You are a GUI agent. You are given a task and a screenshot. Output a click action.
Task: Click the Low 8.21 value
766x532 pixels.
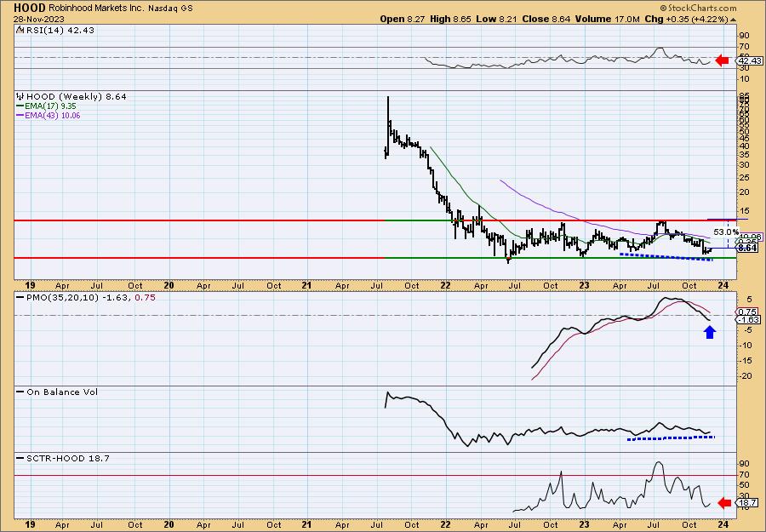pos(497,19)
